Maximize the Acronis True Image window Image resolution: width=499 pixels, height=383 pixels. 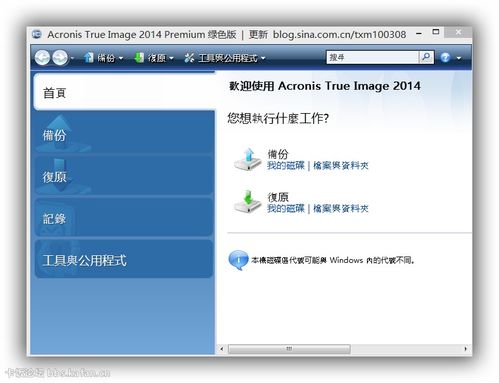coord(436,32)
